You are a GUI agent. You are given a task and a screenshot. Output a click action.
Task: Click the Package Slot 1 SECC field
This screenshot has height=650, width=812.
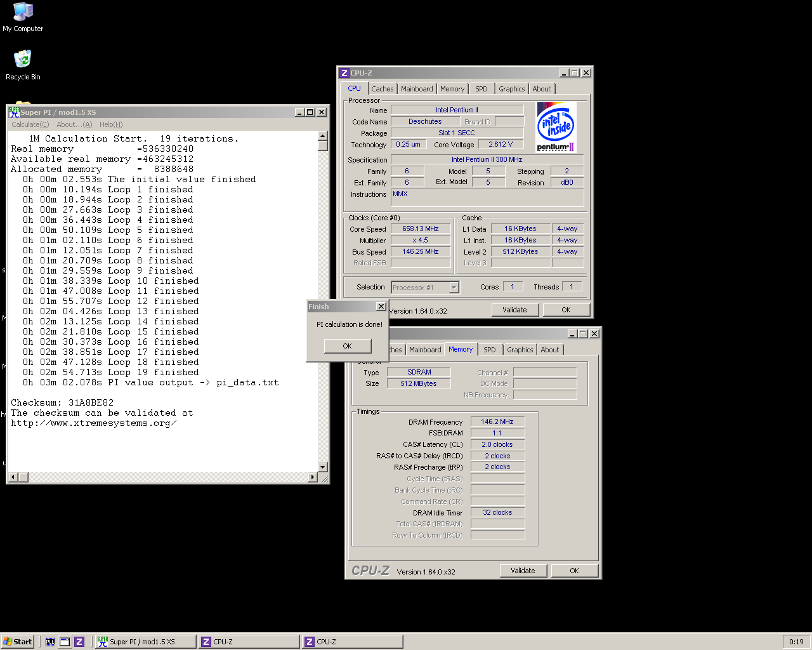click(457, 133)
